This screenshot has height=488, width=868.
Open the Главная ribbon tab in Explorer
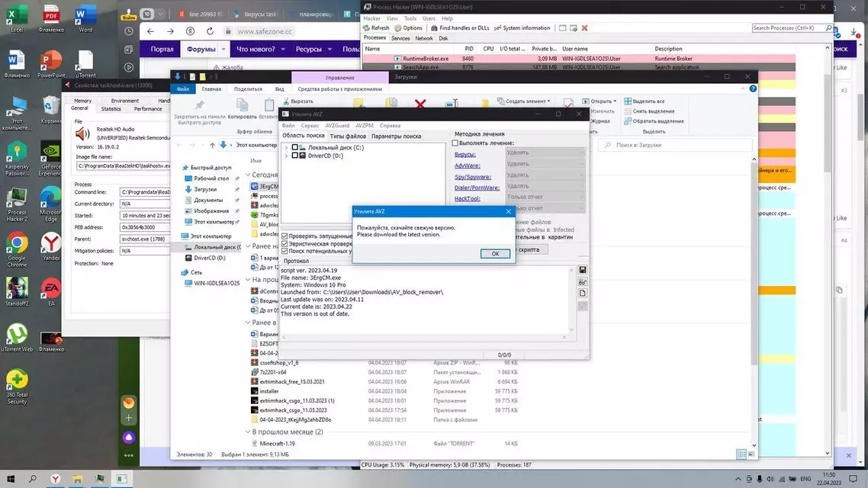(x=211, y=88)
